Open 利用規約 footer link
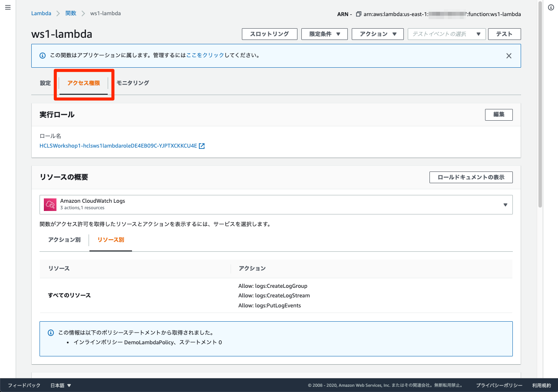This screenshot has width=558, height=392. pos(541,385)
